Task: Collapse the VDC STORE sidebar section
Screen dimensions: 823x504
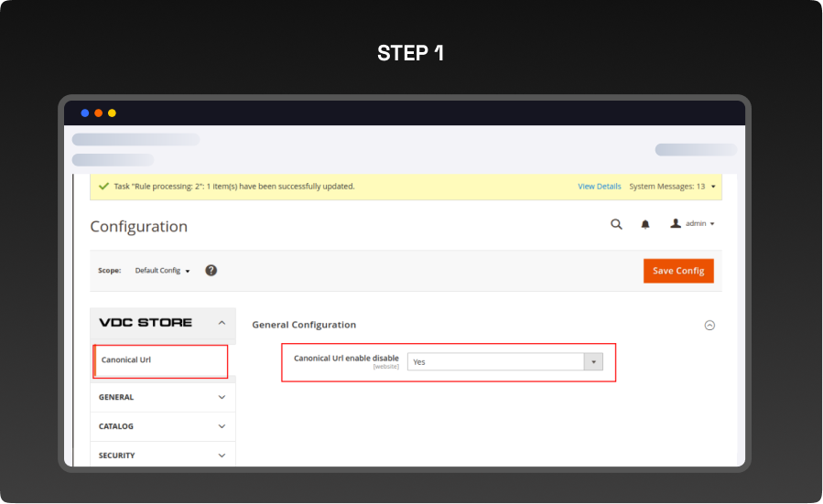Action: point(222,323)
